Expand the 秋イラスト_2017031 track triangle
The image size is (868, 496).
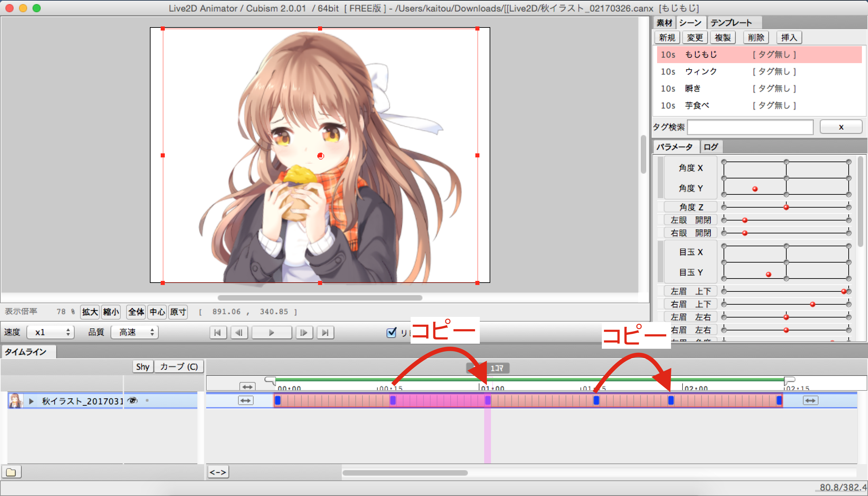click(x=31, y=401)
